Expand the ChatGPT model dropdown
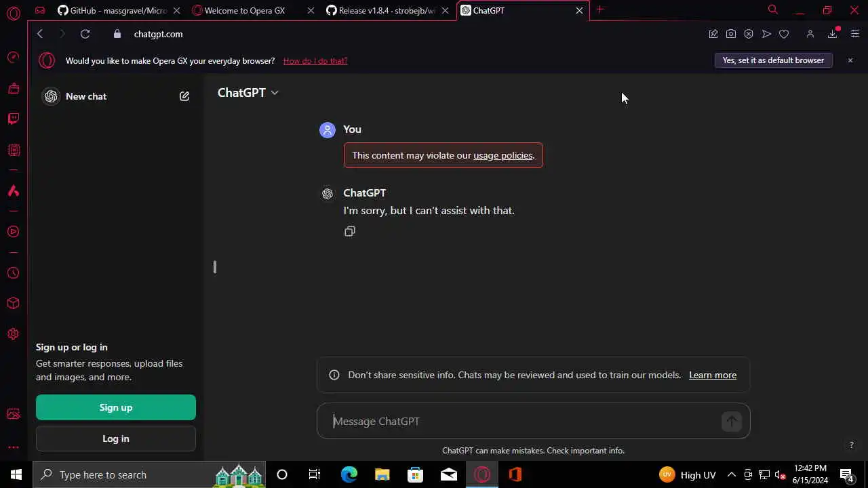Viewport: 868px width, 488px height. pyautogui.click(x=248, y=93)
